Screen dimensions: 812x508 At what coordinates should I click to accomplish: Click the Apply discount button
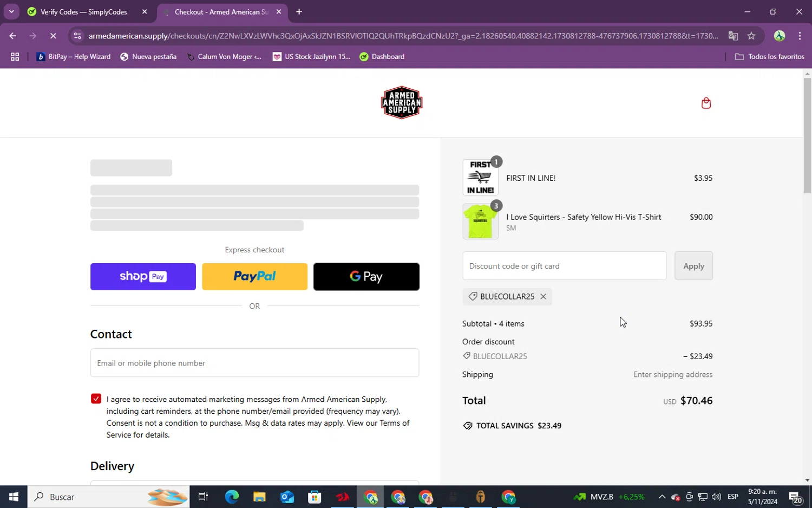pos(693,266)
